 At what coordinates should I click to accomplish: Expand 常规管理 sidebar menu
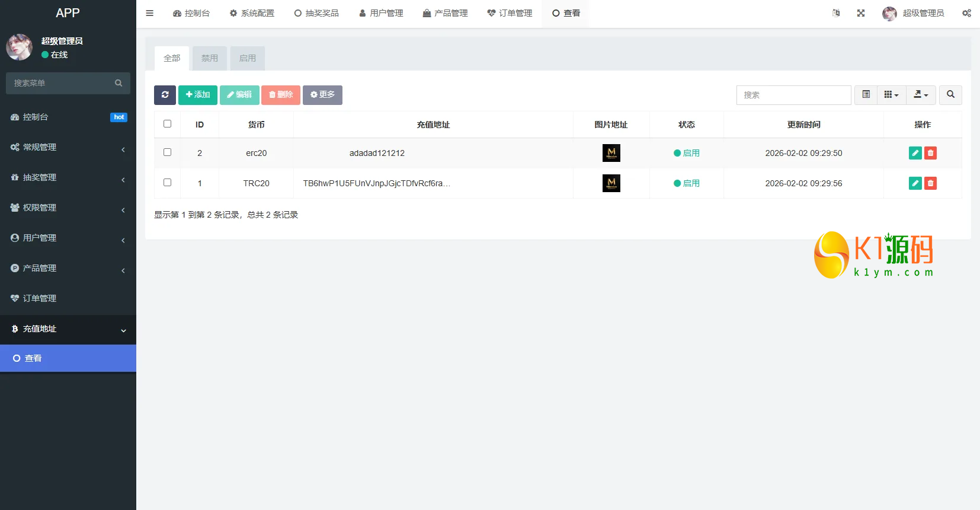(x=68, y=147)
